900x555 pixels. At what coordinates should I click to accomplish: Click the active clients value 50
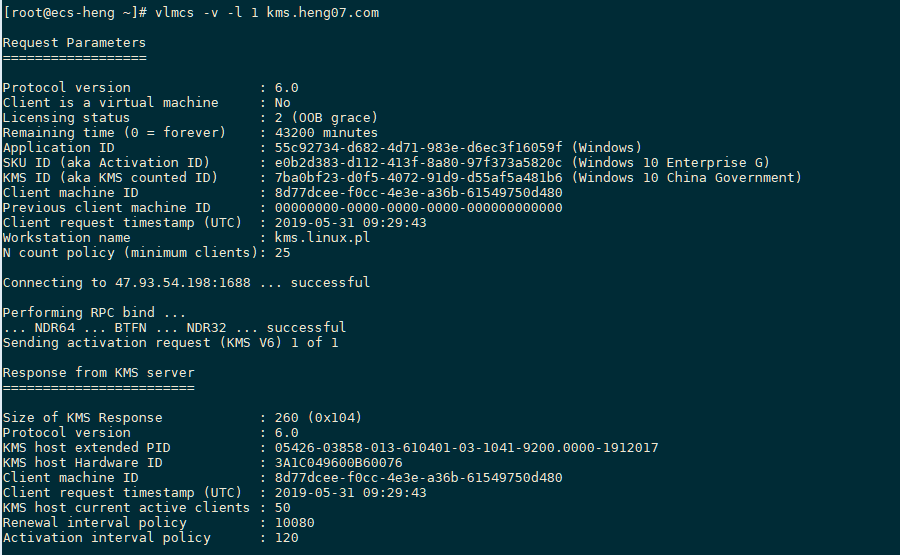[282, 507]
